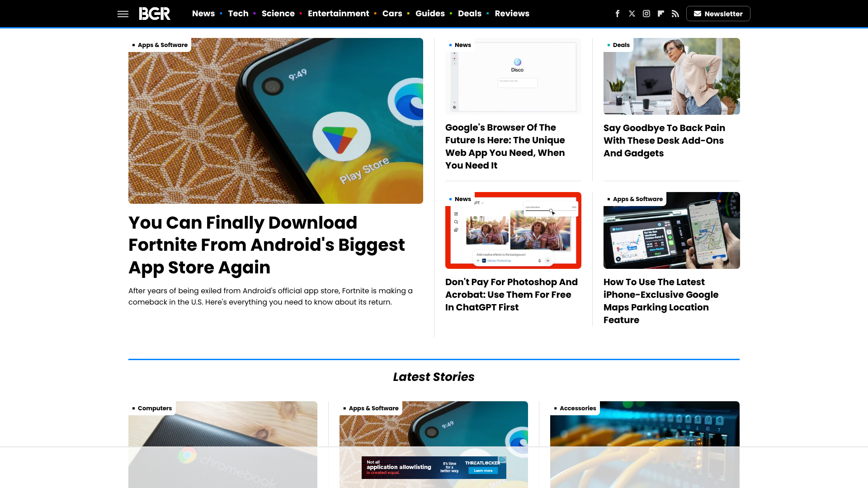
Task: Read the Fortnite Android app store headline
Action: [267, 245]
